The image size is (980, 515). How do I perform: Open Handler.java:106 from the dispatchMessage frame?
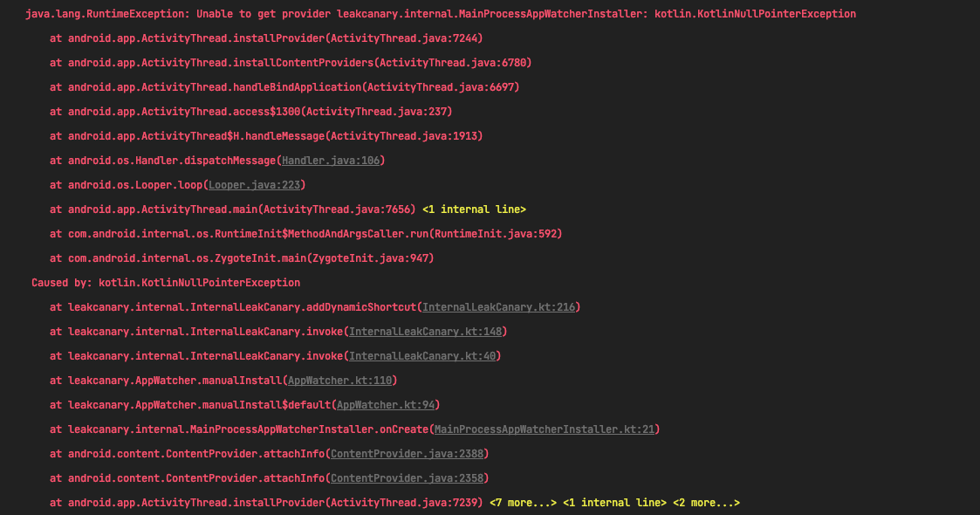[332, 160]
